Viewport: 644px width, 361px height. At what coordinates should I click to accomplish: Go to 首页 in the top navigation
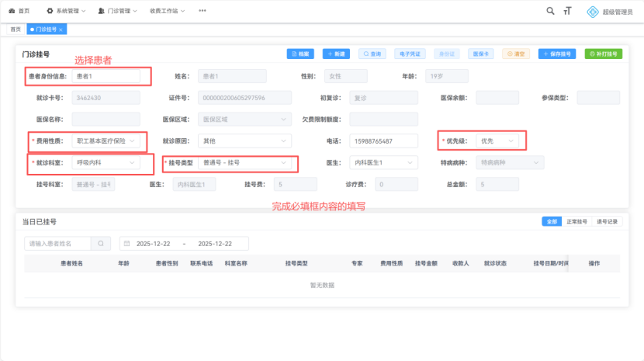[x=19, y=11]
